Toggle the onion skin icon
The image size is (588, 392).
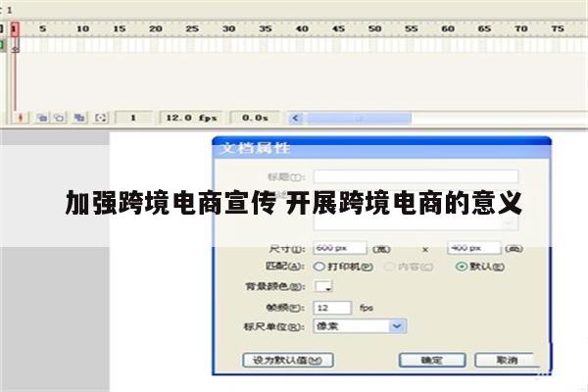click(42, 118)
